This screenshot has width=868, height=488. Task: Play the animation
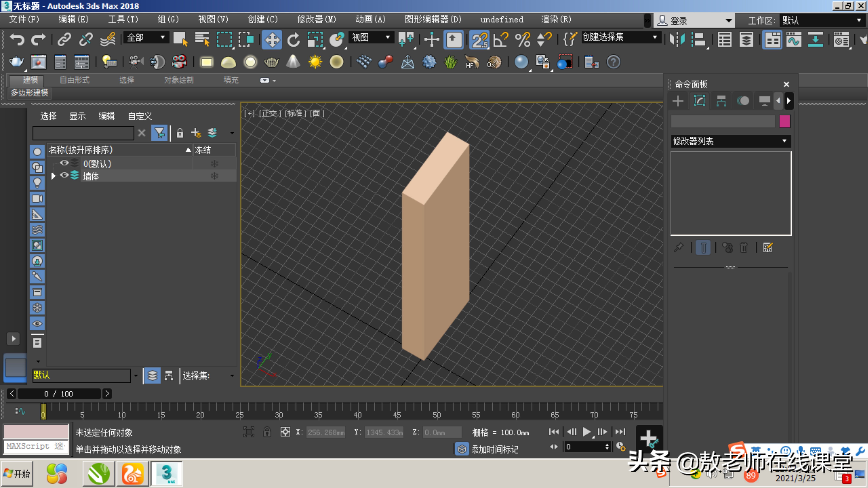586,432
